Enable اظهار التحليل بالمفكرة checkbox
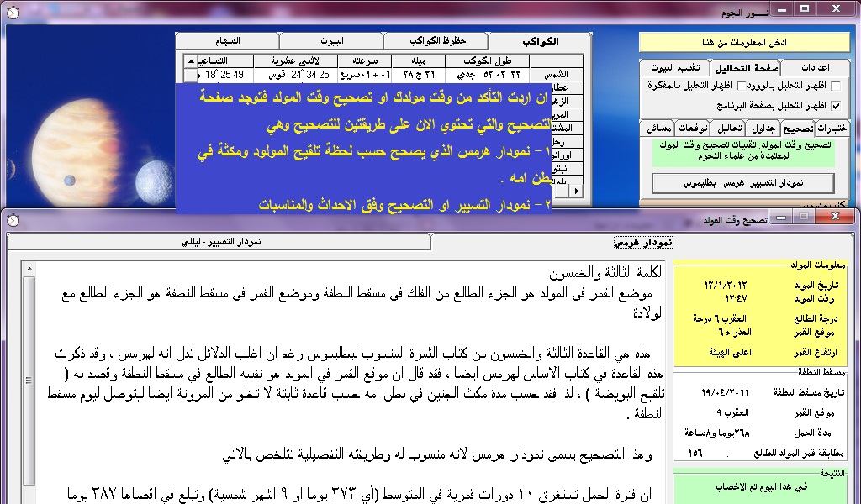This screenshot has width=861, height=504. tap(741, 86)
